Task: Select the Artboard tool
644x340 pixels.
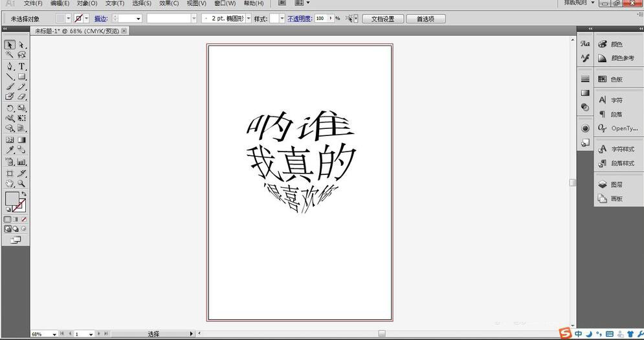Action: [x=10, y=174]
